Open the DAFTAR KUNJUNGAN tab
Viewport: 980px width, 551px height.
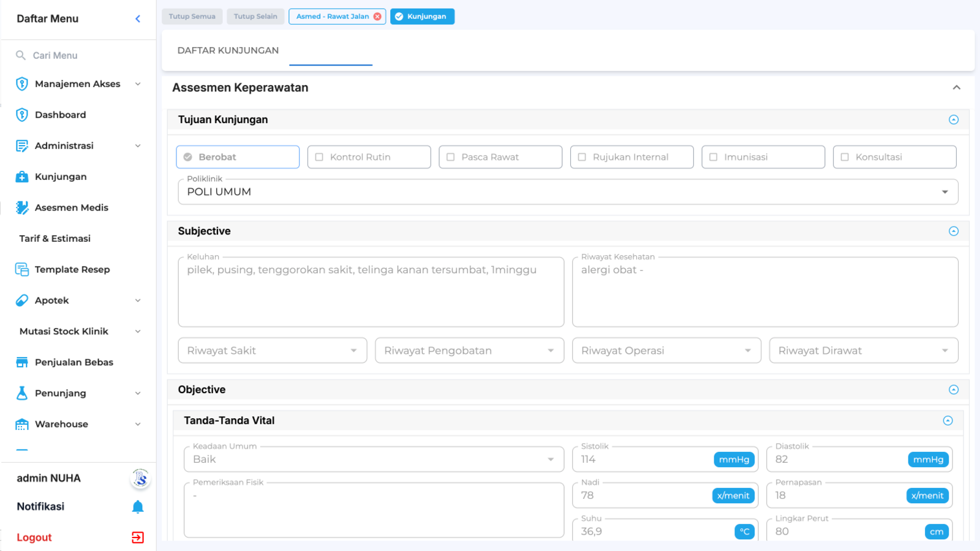pos(228,50)
